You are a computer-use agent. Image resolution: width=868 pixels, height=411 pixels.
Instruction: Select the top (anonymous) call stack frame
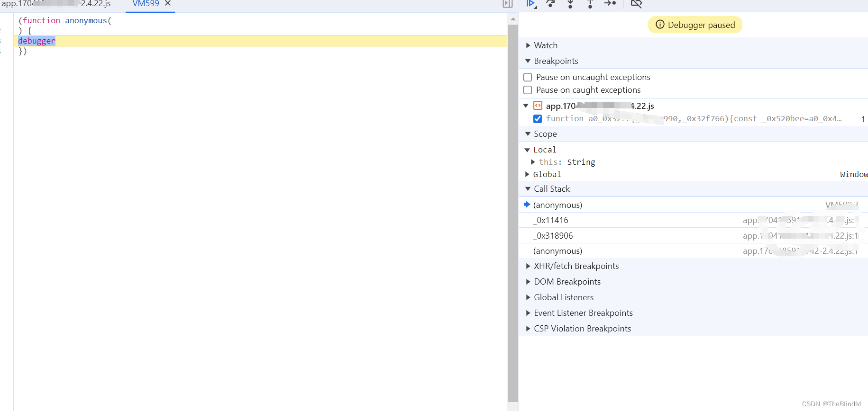tap(694, 205)
